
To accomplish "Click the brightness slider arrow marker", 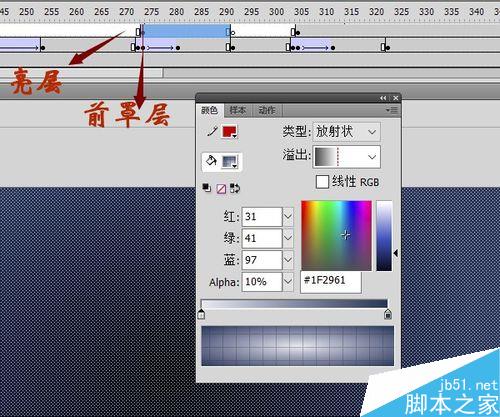I will coord(396,253).
